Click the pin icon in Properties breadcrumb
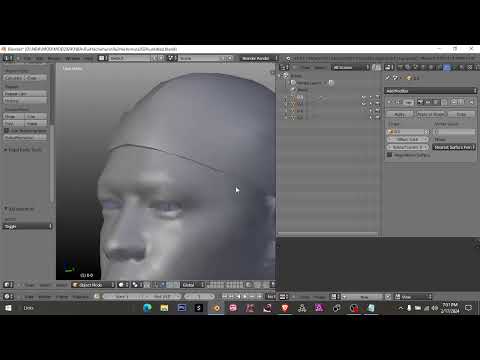This screenshot has height=360, width=480. click(x=388, y=78)
